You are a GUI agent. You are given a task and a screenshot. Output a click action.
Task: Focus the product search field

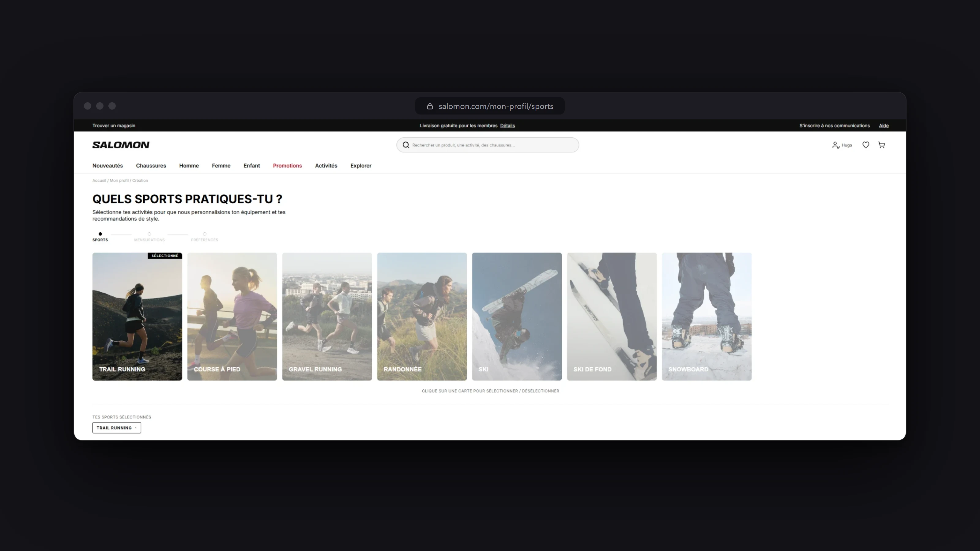(x=488, y=145)
